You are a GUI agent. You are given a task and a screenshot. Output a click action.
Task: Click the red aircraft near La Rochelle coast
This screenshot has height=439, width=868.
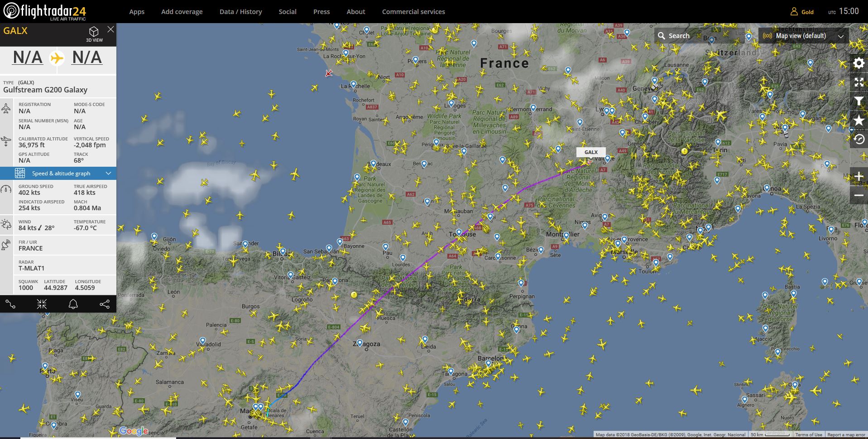pyautogui.click(x=329, y=73)
